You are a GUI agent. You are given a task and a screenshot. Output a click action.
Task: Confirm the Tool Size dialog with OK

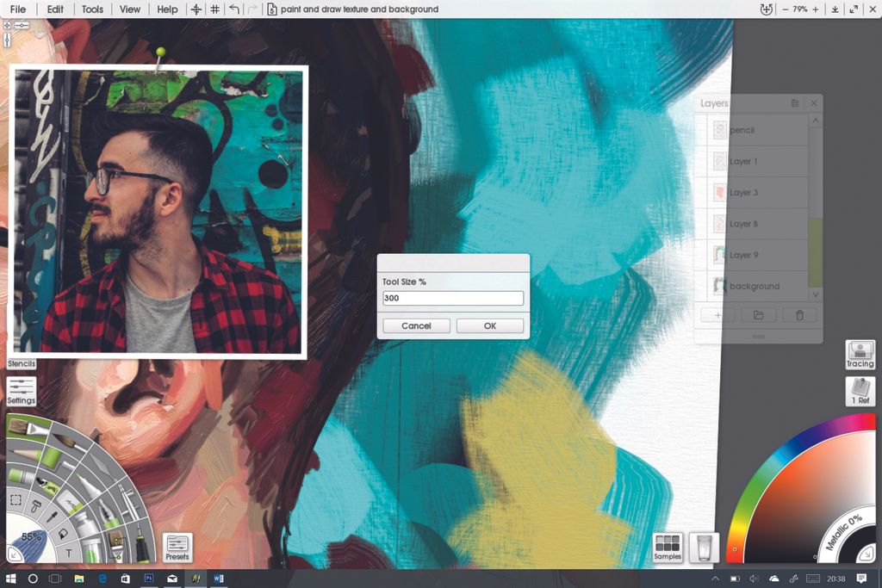(490, 325)
